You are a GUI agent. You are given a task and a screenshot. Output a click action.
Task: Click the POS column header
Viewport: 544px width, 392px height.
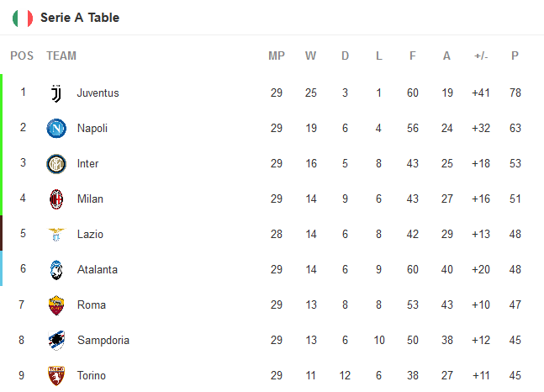coord(22,56)
